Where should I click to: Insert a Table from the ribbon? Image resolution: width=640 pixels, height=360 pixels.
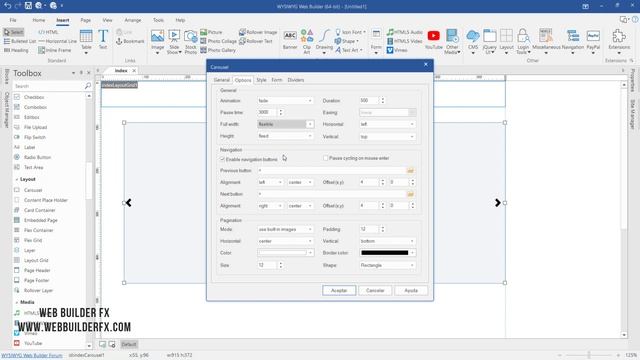tap(86, 40)
